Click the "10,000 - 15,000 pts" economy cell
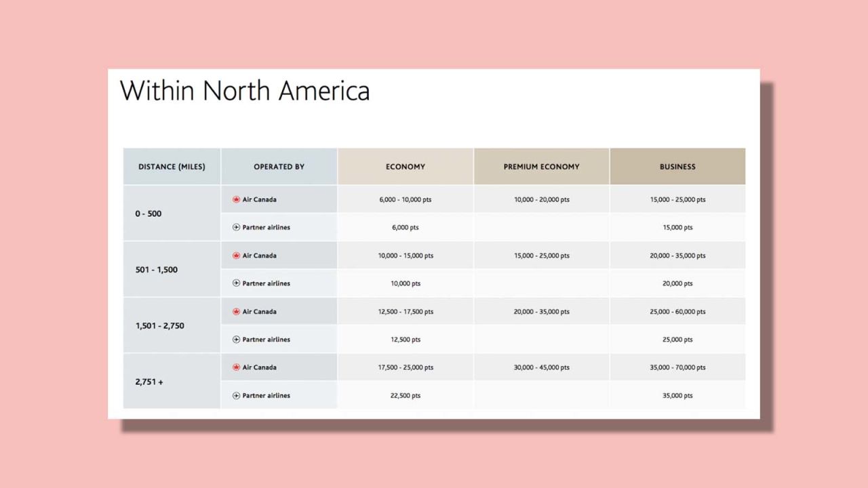868x488 pixels. pos(406,256)
